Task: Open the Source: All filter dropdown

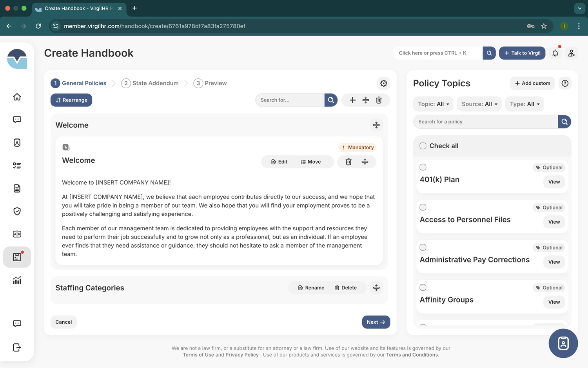Action: [x=479, y=104]
